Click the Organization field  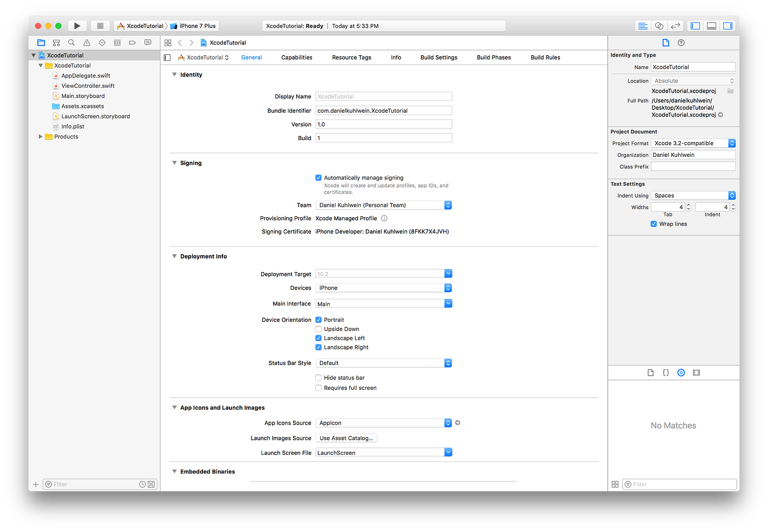(693, 155)
